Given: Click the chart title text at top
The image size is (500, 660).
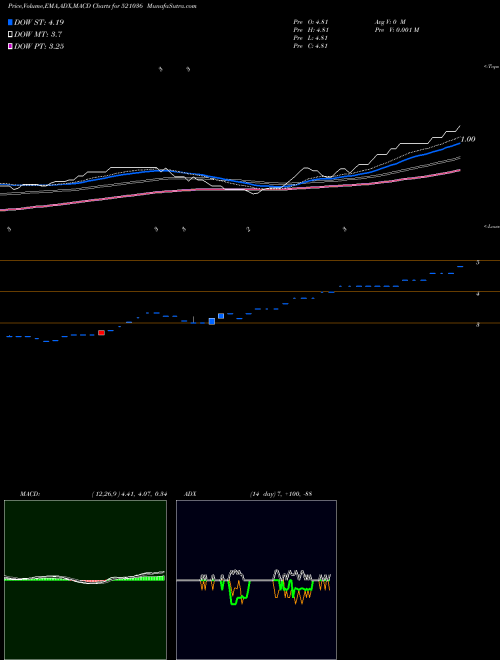Looking at the screenshot, I should [102, 6].
